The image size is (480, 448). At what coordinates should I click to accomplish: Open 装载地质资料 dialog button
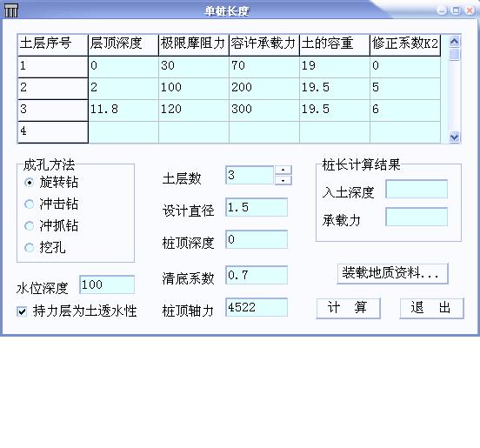tap(392, 273)
